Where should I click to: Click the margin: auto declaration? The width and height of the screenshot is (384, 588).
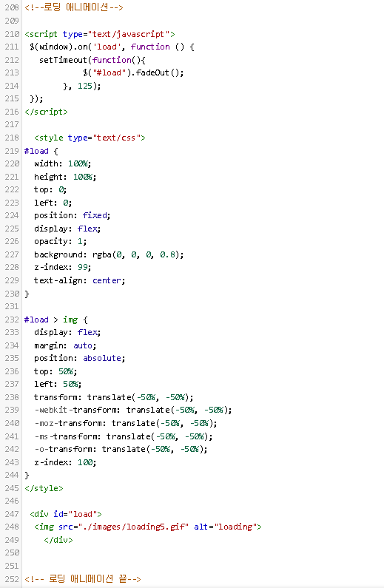[x=65, y=345]
